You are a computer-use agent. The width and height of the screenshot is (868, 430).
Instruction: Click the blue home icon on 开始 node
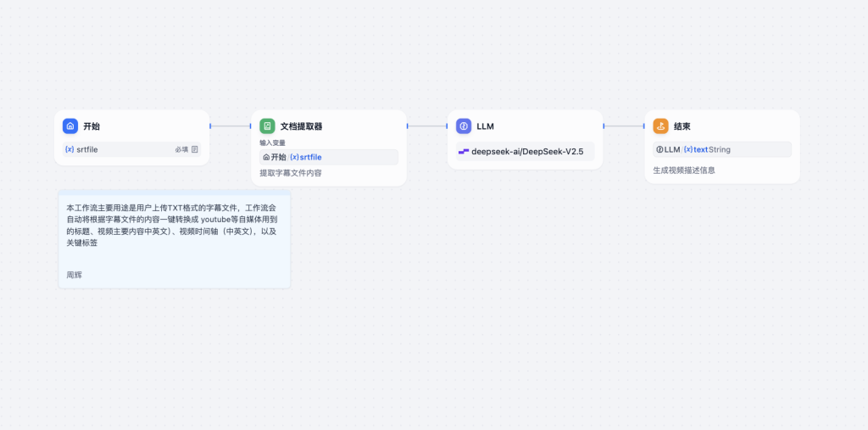tap(70, 126)
